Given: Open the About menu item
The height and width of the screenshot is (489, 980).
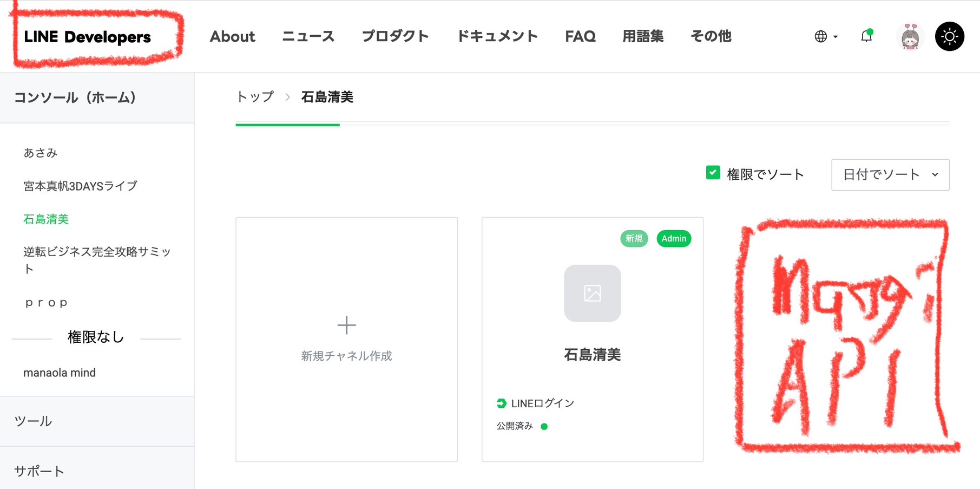Looking at the screenshot, I should click(x=232, y=36).
